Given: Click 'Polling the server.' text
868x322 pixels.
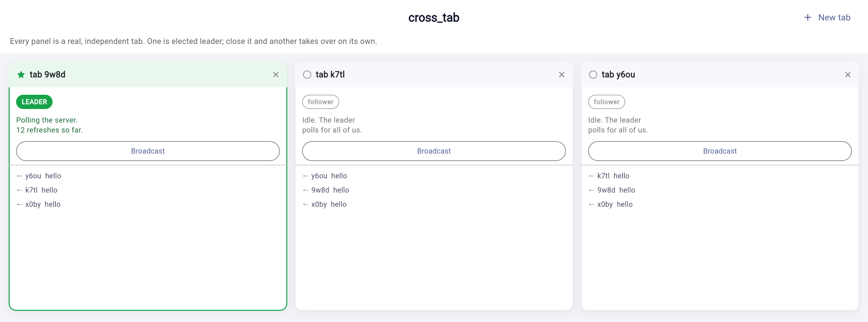Looking at the screenshot, I should 47,120.
